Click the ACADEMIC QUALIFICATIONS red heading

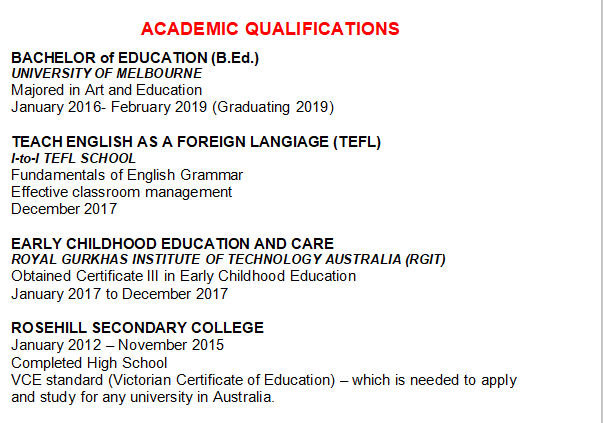coord(270,28)
